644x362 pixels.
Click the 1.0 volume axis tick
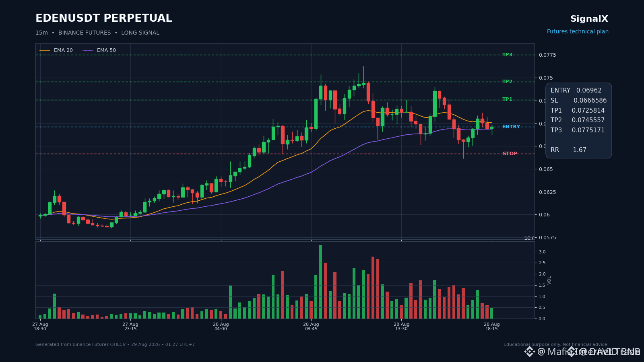[542, 297]
